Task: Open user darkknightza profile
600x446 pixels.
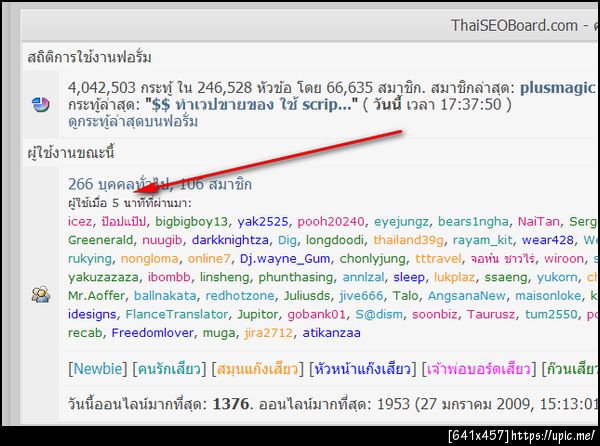Action: click(x=230, y=240)
